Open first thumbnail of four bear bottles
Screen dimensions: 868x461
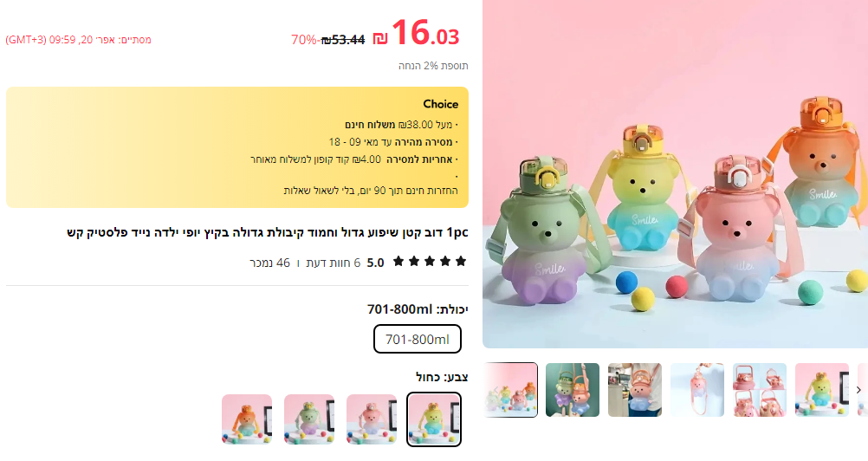click(510, 390)
